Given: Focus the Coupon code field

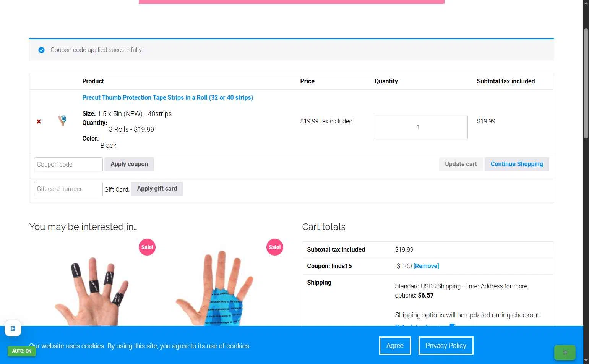Looking at the screenshot, I should coord(68,164).
